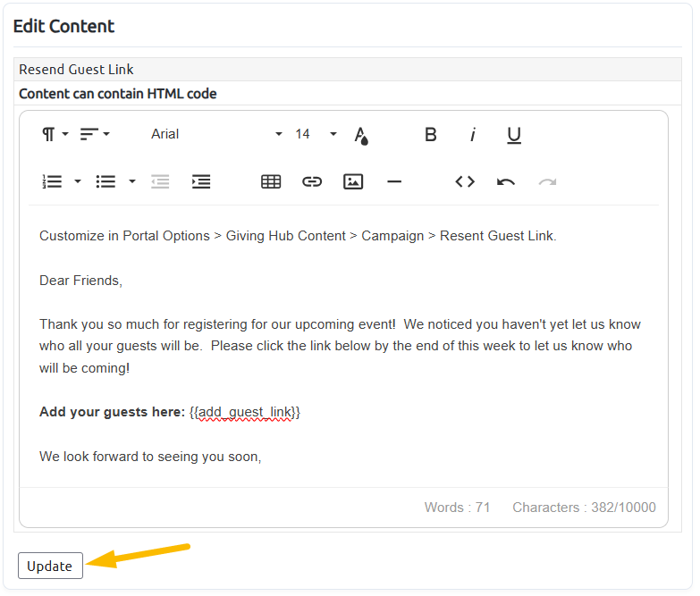Click the redo icon
This screenshot has width=700, height=596.
coord(547,182)
